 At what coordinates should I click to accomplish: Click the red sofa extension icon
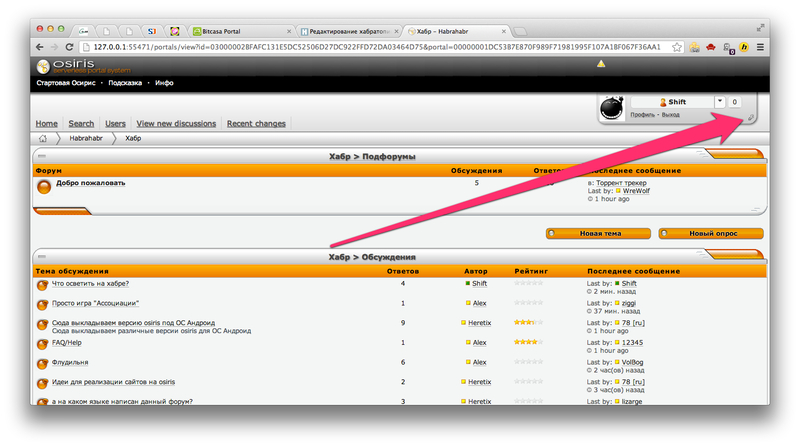coord(711,47)
